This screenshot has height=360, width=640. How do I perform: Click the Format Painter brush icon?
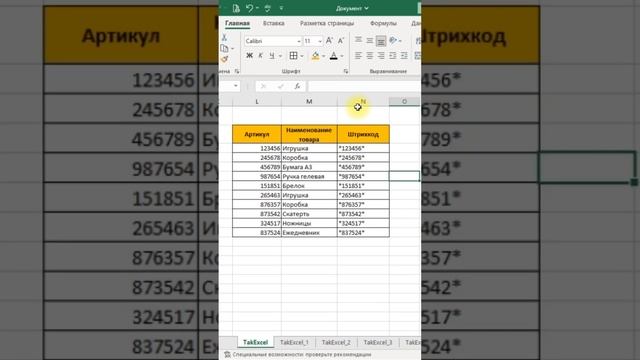224,60
